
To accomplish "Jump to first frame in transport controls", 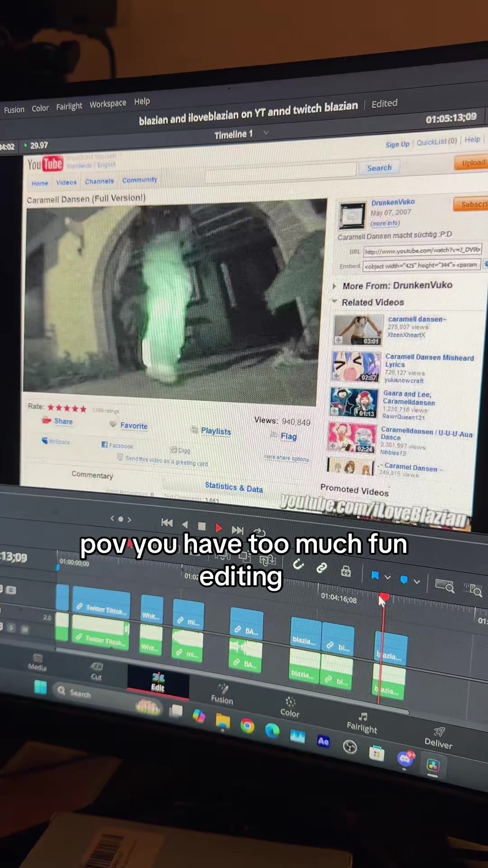I will coord(167,523).
